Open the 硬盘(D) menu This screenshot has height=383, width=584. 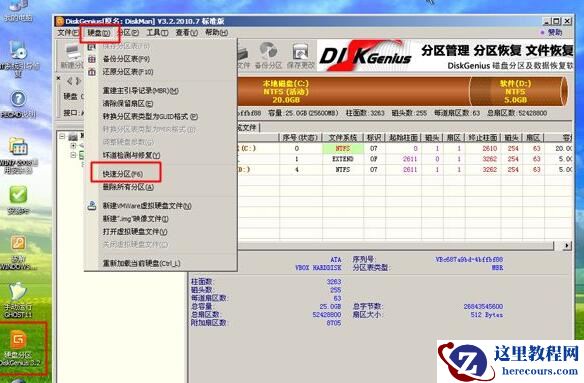tap(99, 33)
